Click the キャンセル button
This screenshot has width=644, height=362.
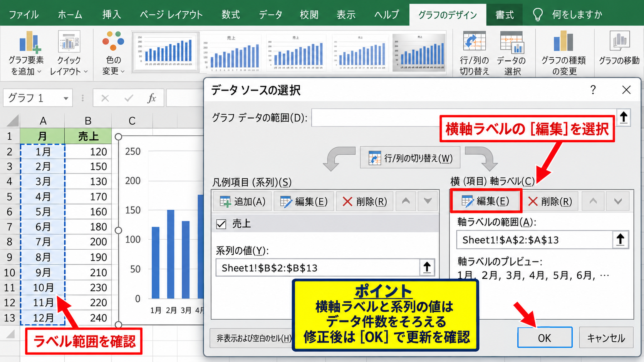606,337
